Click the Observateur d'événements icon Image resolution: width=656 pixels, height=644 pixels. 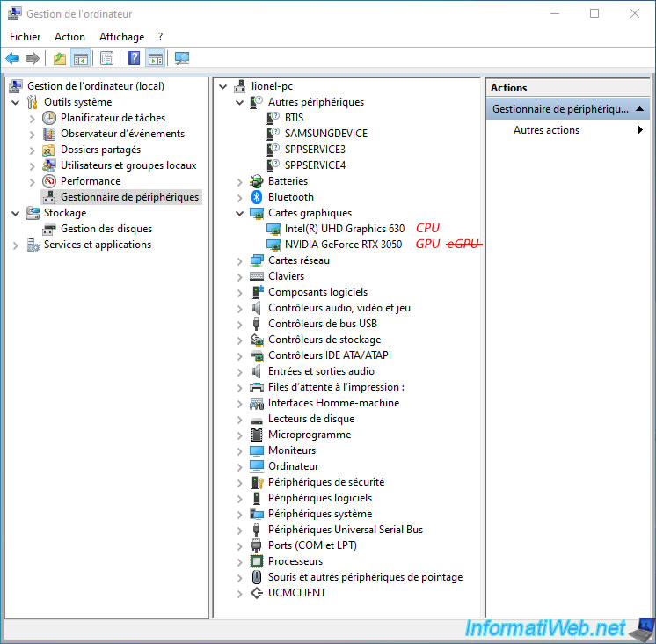coord(49,134)
